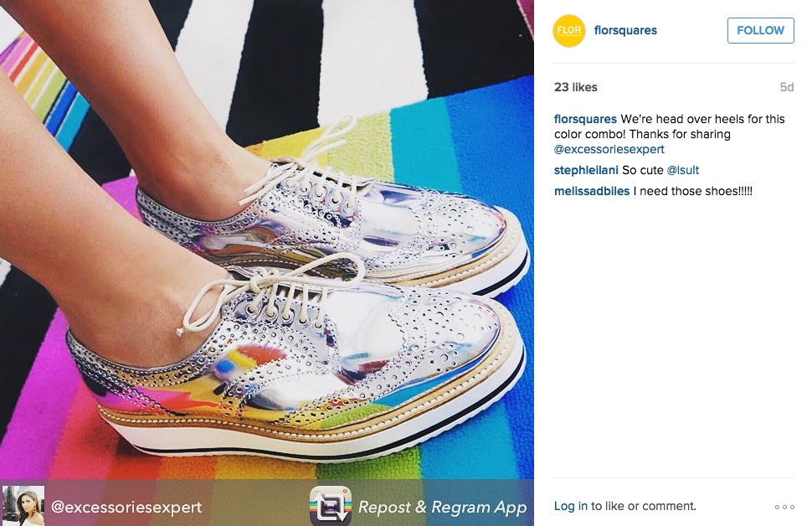Click the excessoriesexpert profile thumbnail

23,505
